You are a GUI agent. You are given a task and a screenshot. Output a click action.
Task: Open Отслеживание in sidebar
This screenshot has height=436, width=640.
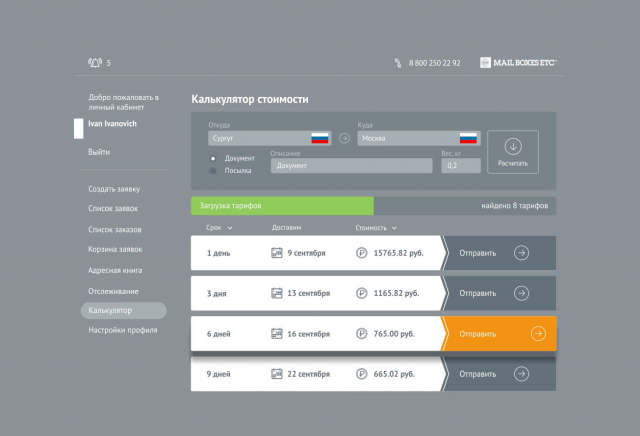click(113, 291)
